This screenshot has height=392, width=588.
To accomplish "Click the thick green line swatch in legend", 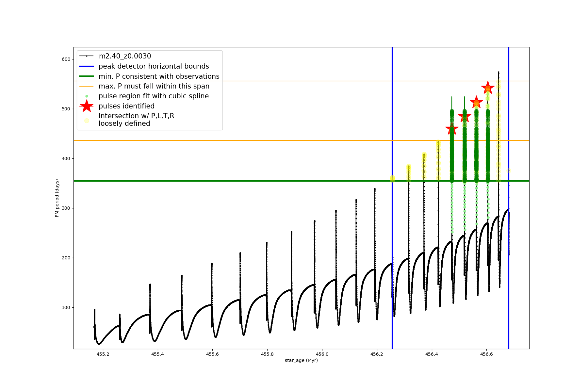I will coord(87,76).
